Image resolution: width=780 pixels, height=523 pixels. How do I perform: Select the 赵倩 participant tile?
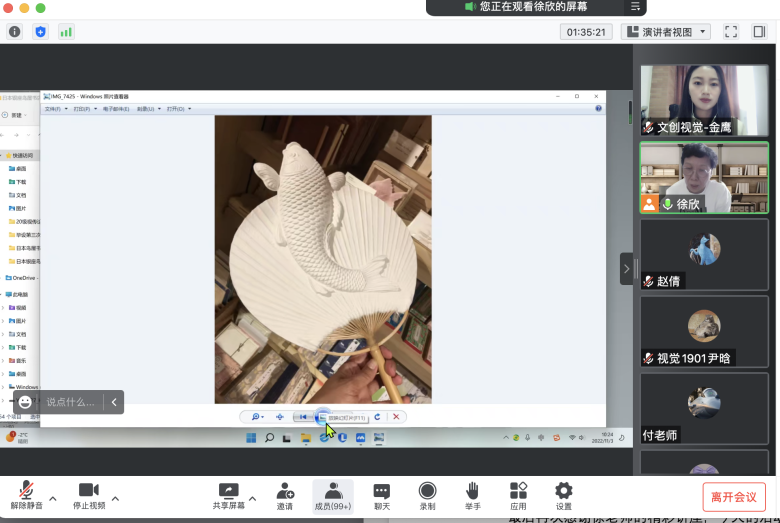point(704,255)
